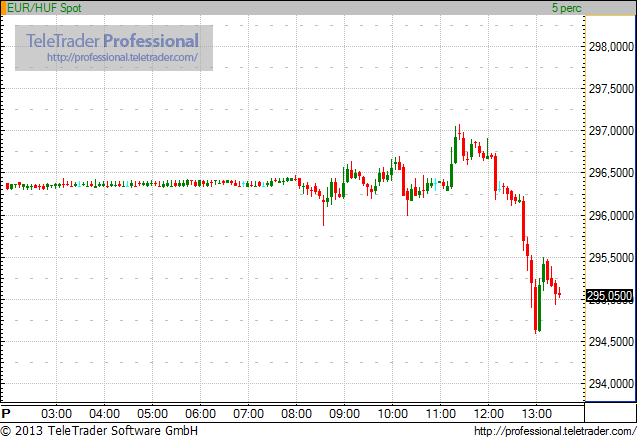
Task: Click the 13:00 time axis label
Action: pos(536,414)
